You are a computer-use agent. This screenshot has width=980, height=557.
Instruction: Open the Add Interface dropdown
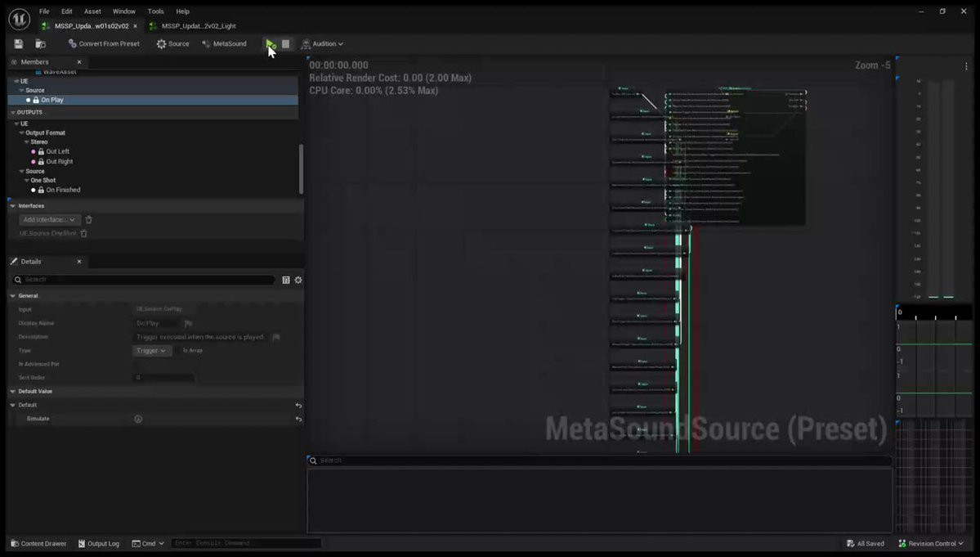coord(49,220)
